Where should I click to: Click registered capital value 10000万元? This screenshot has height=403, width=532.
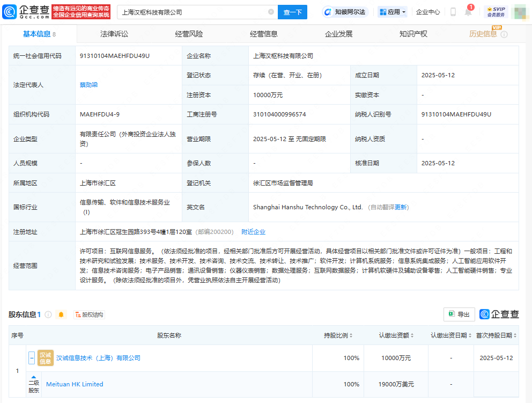[x=268, y=95]
